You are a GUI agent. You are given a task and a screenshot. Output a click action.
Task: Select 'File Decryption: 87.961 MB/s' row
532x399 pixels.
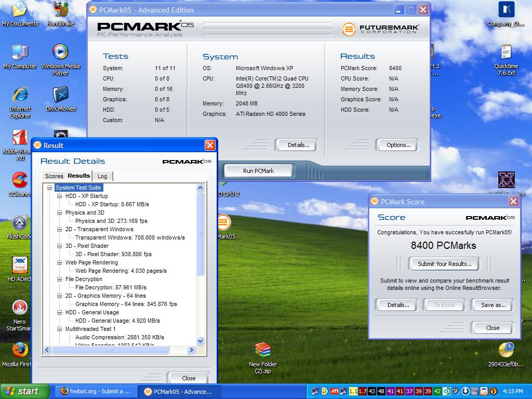111,287
